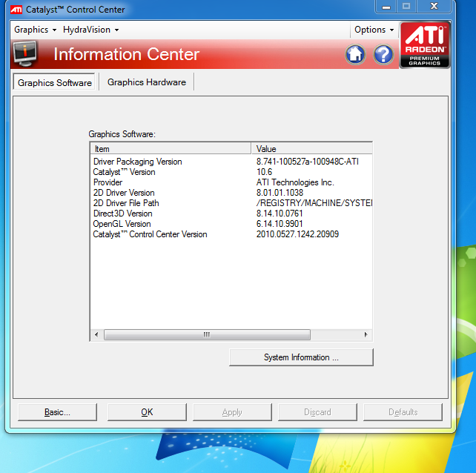The image size is (476, 473).
Task: Open help via the blue question mark icon
Action: (383, 55)
